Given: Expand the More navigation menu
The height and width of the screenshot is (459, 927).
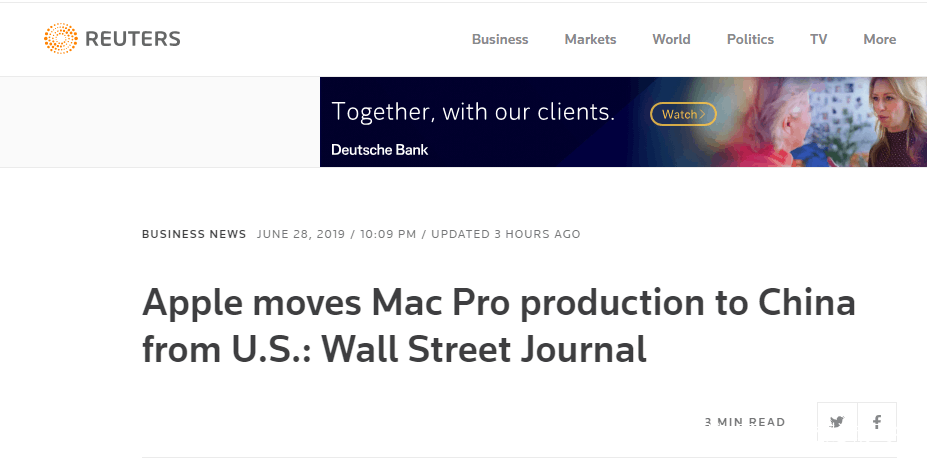Looking at the screenshot, I should point(879,40).
